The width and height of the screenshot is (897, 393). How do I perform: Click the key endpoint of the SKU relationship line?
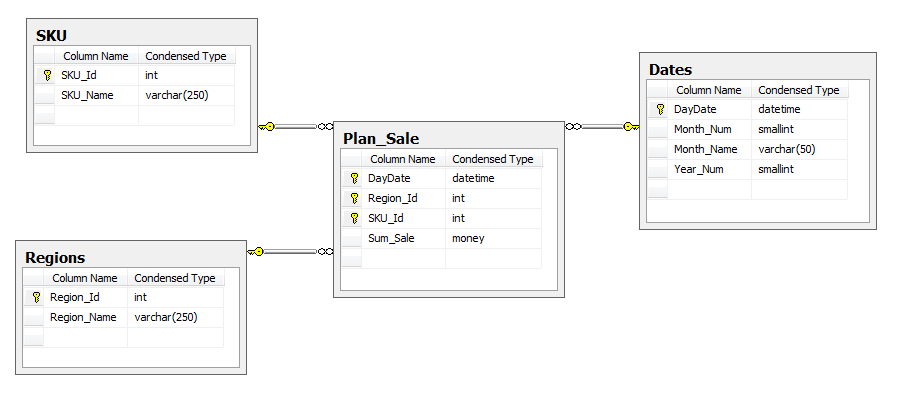tap(267, 126)
